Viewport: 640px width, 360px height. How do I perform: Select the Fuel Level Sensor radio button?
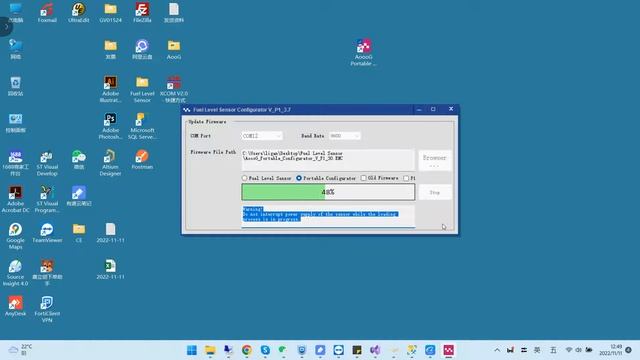(x=245, y=178)
